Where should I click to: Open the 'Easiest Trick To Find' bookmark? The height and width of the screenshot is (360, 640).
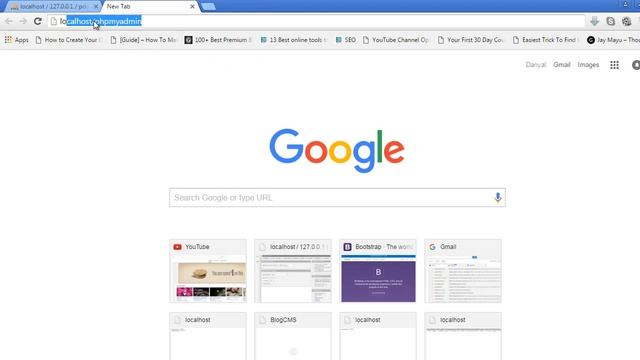546,40
